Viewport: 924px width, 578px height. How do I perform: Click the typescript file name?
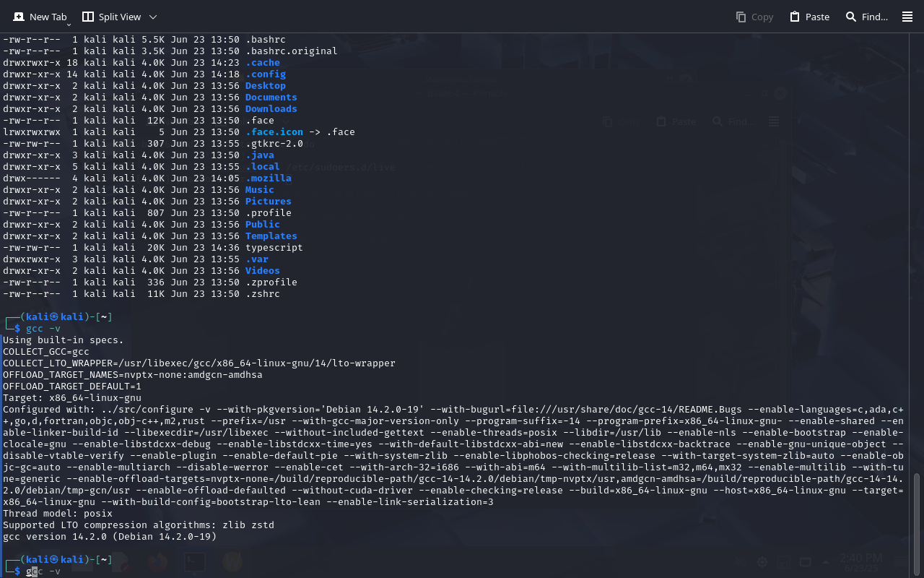(274, 248)
